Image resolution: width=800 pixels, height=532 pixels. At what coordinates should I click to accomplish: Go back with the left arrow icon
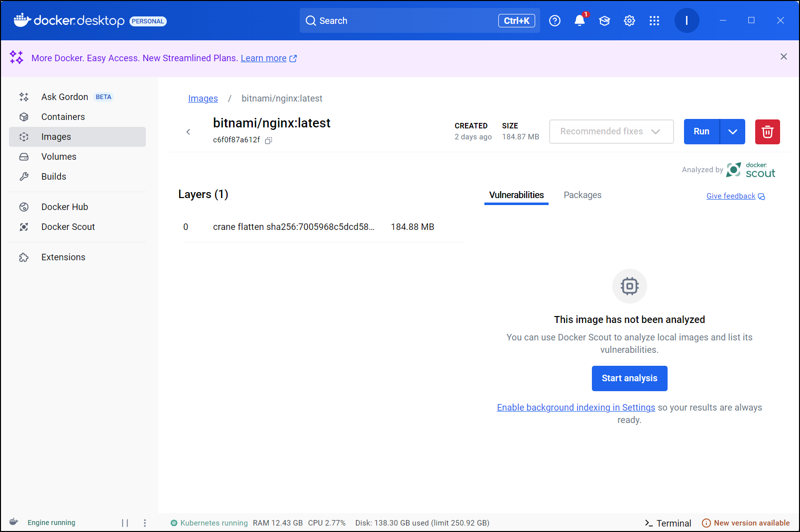[188, 132]
